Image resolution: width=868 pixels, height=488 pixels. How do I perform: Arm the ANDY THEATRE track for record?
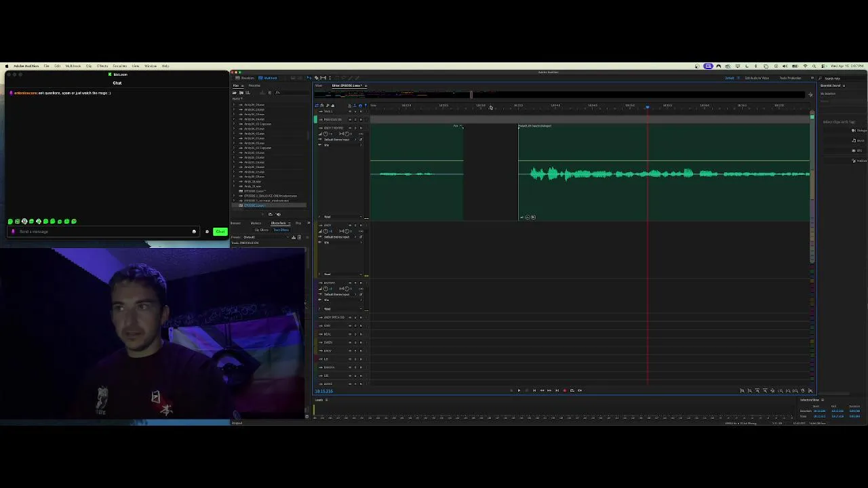pyautogui.click(x=361, y=128)
